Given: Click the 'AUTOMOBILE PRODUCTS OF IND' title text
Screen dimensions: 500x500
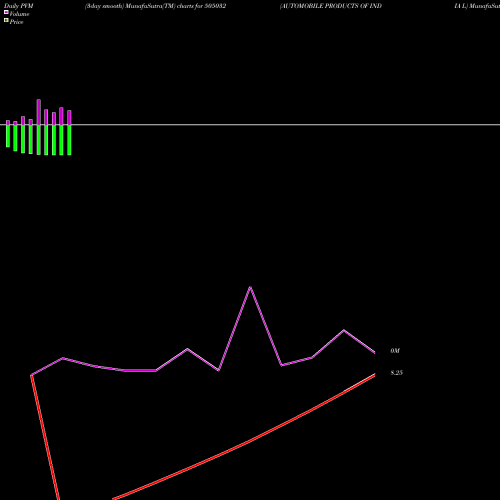Looking at the screenshot, I should (331, 6).
